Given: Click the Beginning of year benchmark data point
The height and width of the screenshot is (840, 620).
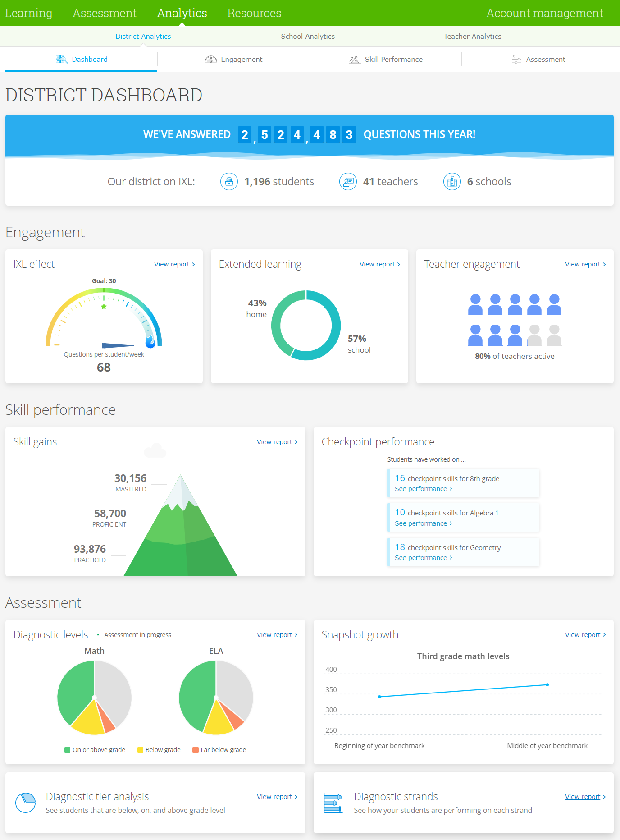Looking at the screenshot, I should 379,697.
